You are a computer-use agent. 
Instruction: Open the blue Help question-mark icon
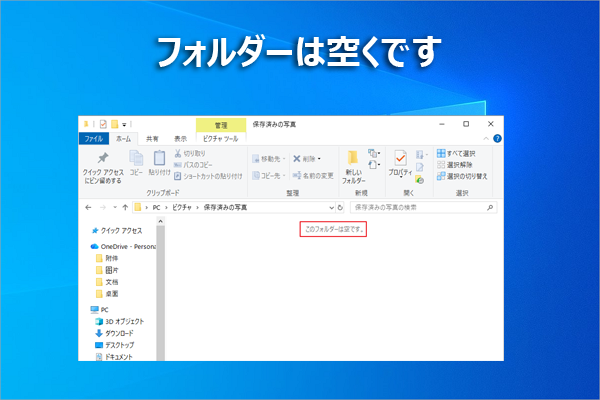pyautogui.click(x=497, y=139)
